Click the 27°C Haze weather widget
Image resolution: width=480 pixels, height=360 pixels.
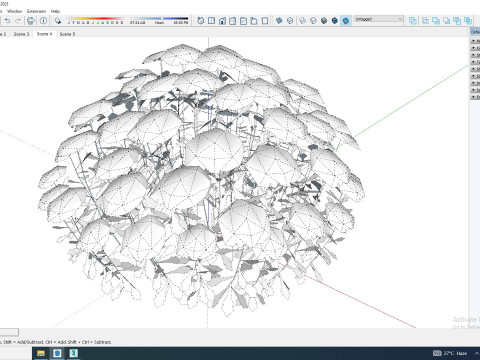click(455, 353)
